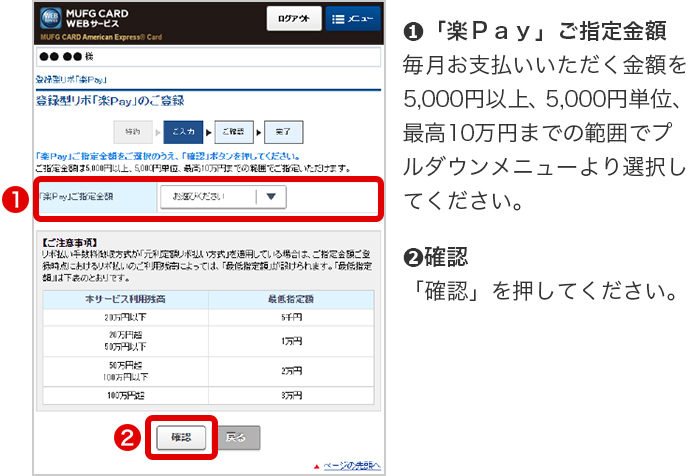Screen dimensions: 690x476
Task: Click the MUFG CARD globe logo icon
Action: 51,19
